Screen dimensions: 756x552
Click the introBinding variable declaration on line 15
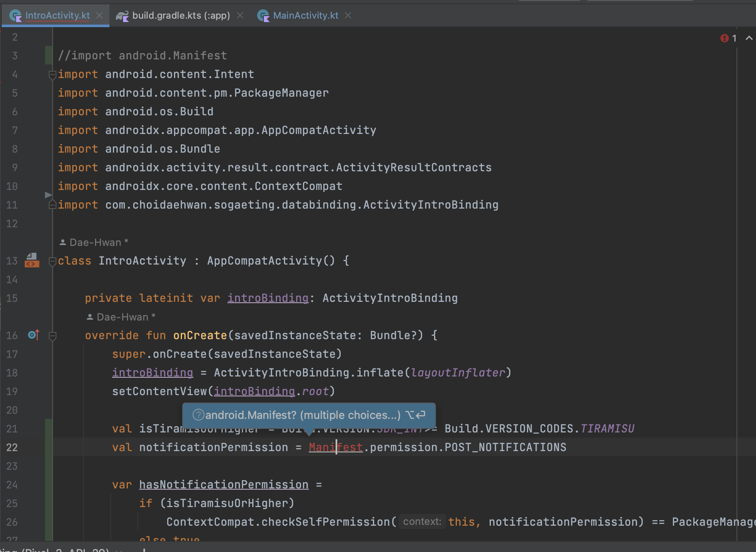268,298
